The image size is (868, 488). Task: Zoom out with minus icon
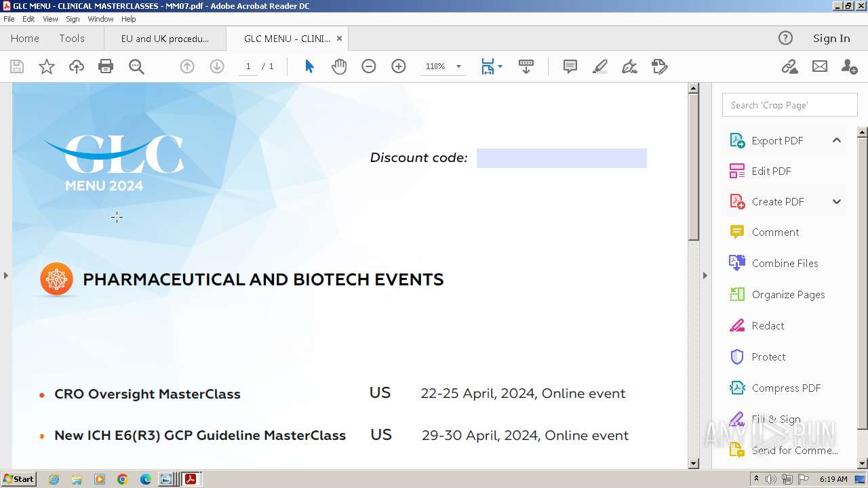coord(369,66)
